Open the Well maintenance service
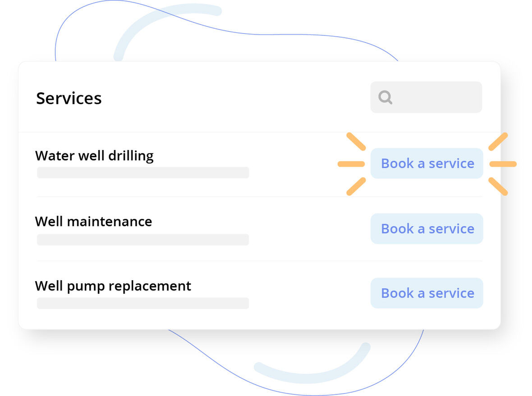This screenshot has height=396, width=532. pyautogui.click(x=93, y=222)
